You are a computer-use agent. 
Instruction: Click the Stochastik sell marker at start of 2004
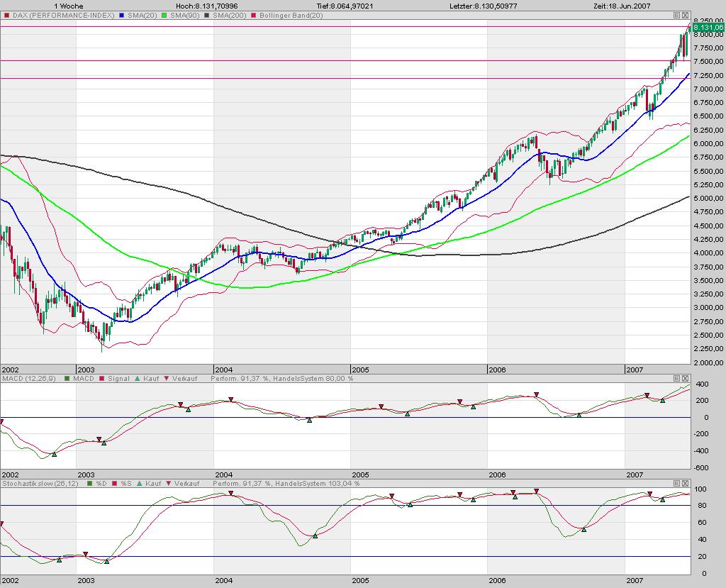point(230,493)
